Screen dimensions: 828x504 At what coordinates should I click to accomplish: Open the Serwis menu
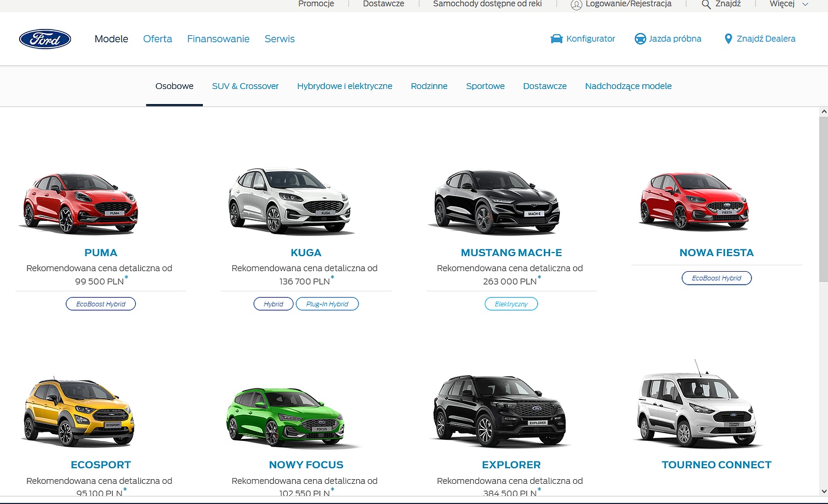coord(279,39)
